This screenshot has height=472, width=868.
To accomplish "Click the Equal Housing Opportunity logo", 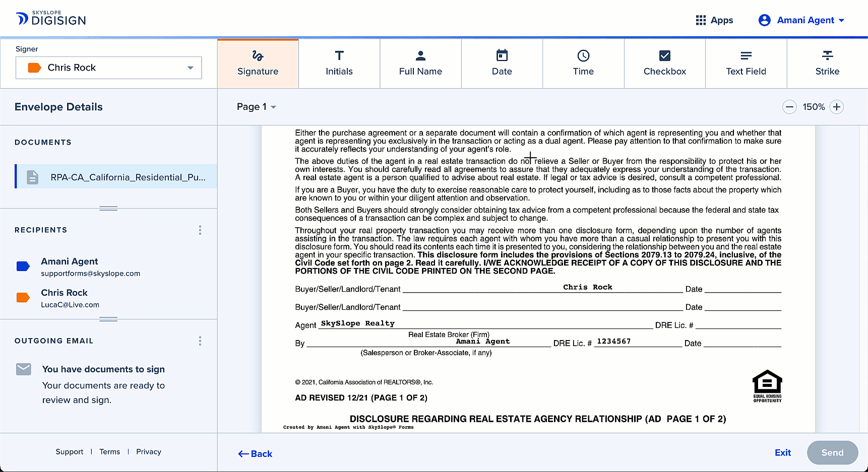I will 767,386.
